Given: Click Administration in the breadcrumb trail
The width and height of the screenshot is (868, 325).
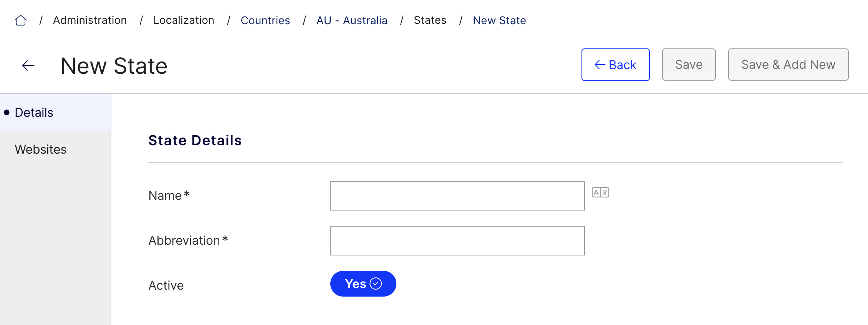Looking at the screenshot, I should (x=90, y=20).
